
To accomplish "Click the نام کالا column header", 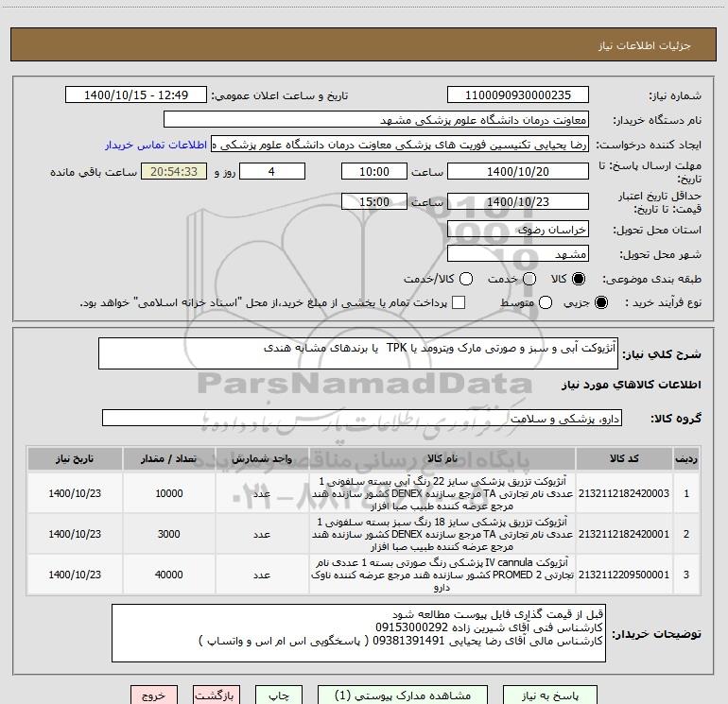I will (x=442, y=458).
